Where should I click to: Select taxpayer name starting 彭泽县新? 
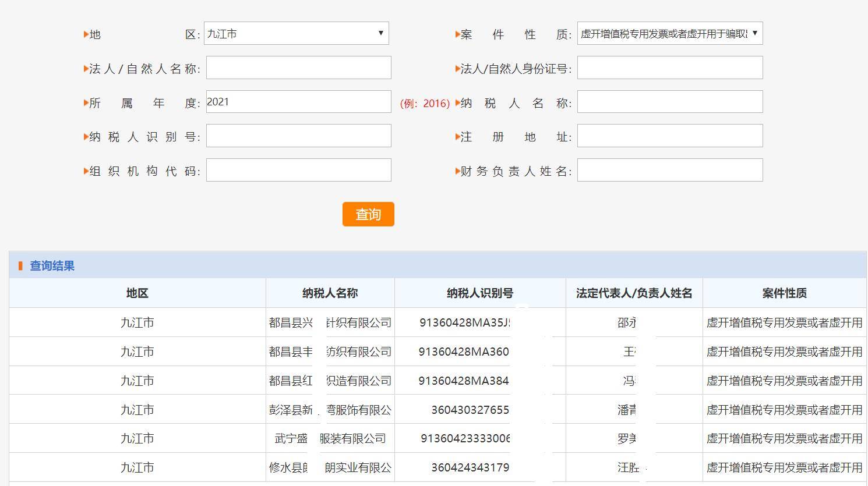[x=330, y=410]
